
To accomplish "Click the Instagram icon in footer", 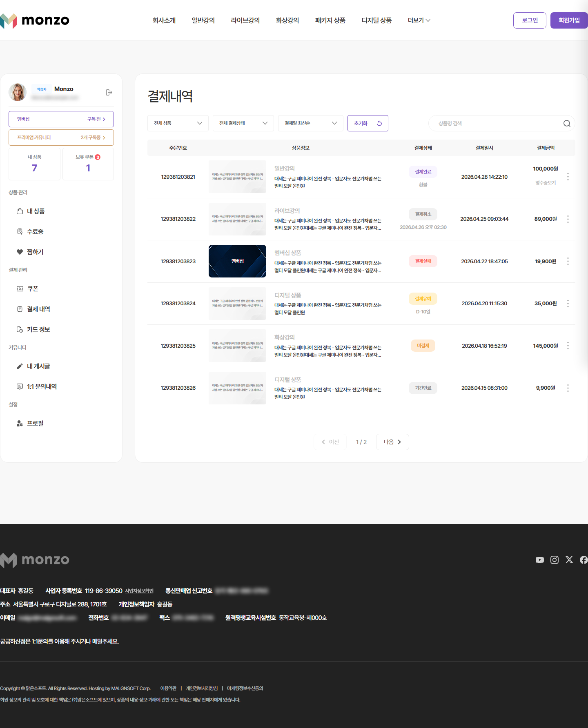I will (x=555, y=560).
